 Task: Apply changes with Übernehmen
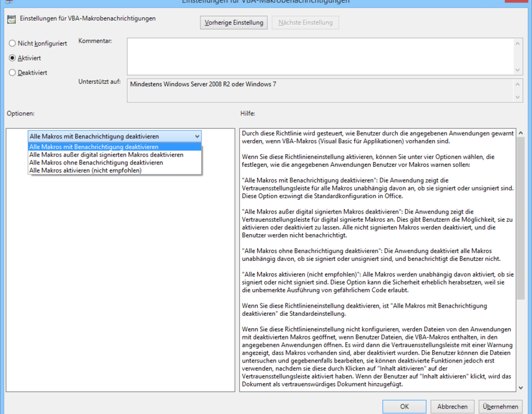501,406
